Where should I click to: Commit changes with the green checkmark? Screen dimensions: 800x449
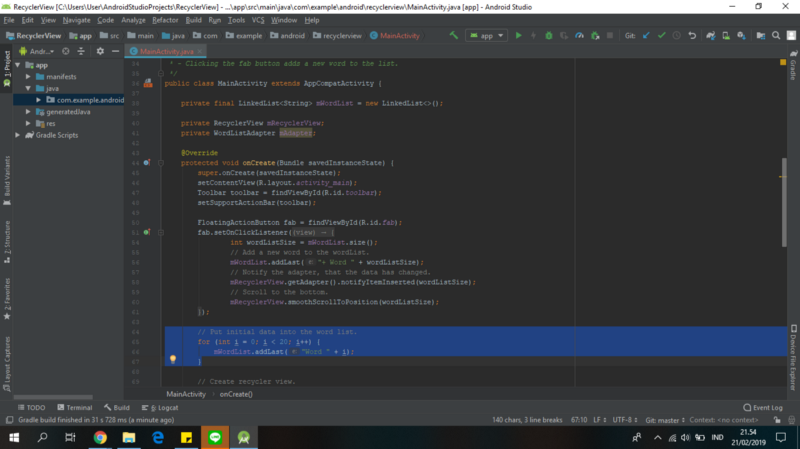click(662, 35)
